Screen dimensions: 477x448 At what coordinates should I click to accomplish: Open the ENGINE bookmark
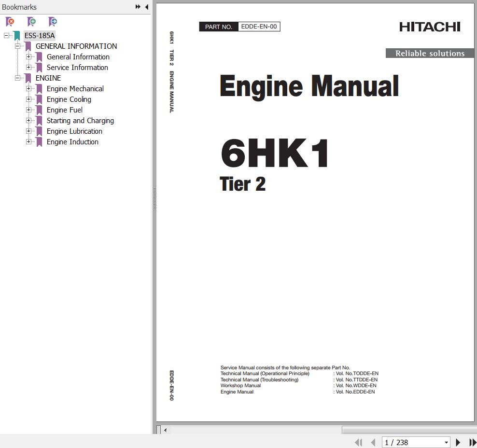(x=48, y=78)
